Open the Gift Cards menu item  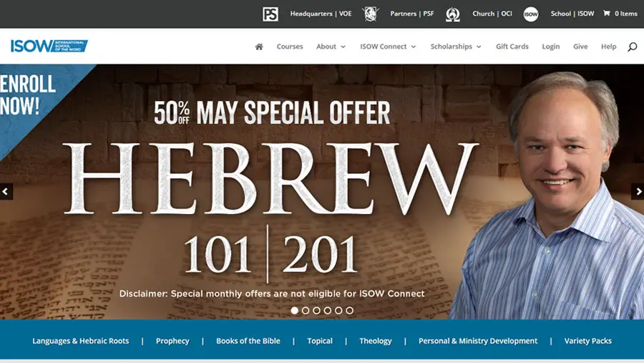512,47
